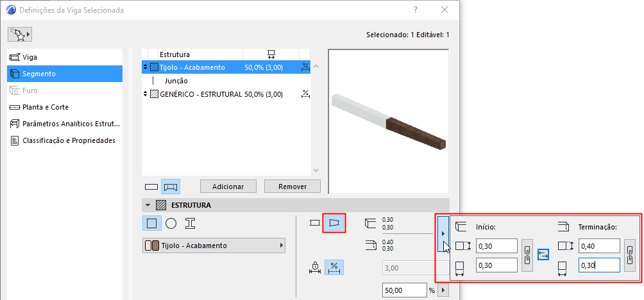
Task: Click the ESTRUTURA panel hatch icon
Action: click(x=161, y=204)
